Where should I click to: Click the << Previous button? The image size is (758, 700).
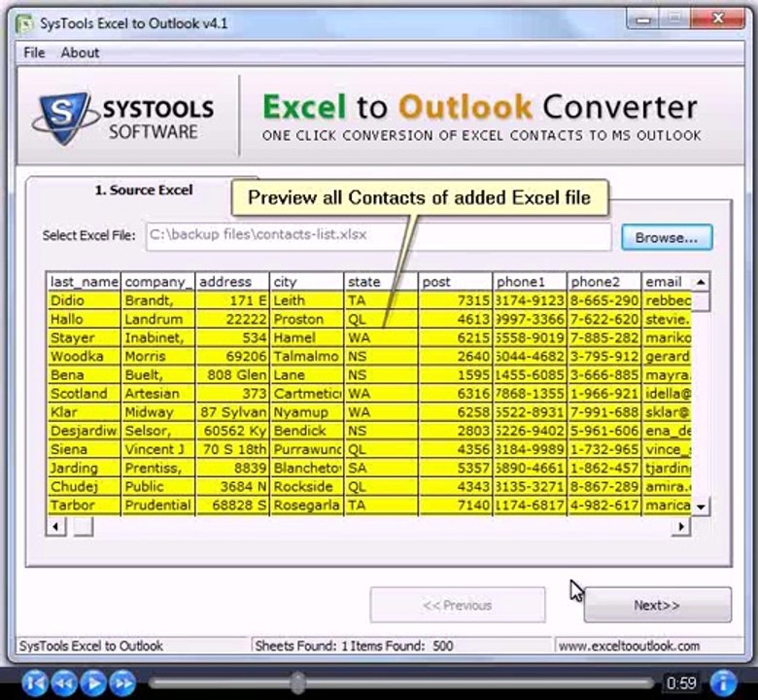(x=458, y=605)
